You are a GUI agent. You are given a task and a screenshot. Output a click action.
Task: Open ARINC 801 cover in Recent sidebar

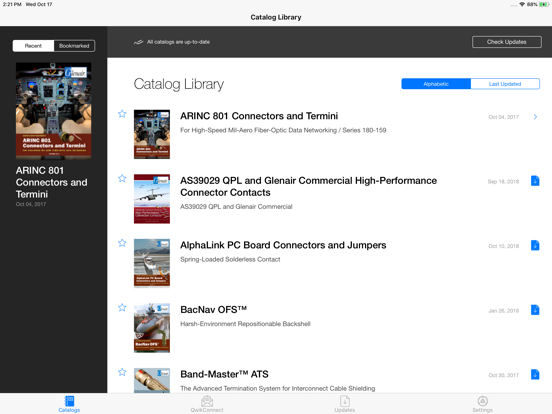[54, 111]
